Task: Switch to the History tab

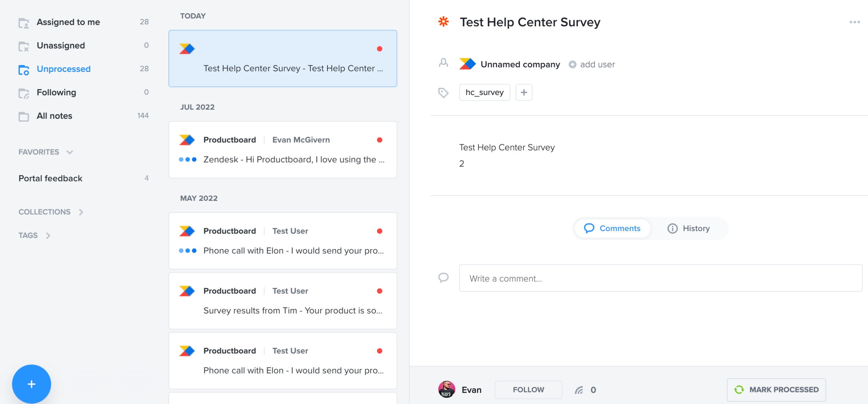Action: [x=688, y=229]
